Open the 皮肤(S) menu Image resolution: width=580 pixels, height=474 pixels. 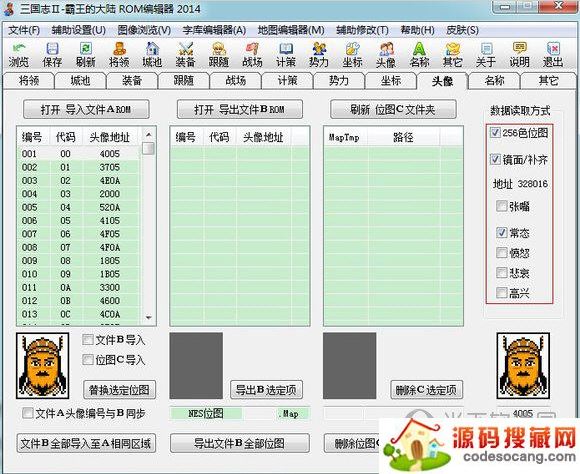click(462, 30)
